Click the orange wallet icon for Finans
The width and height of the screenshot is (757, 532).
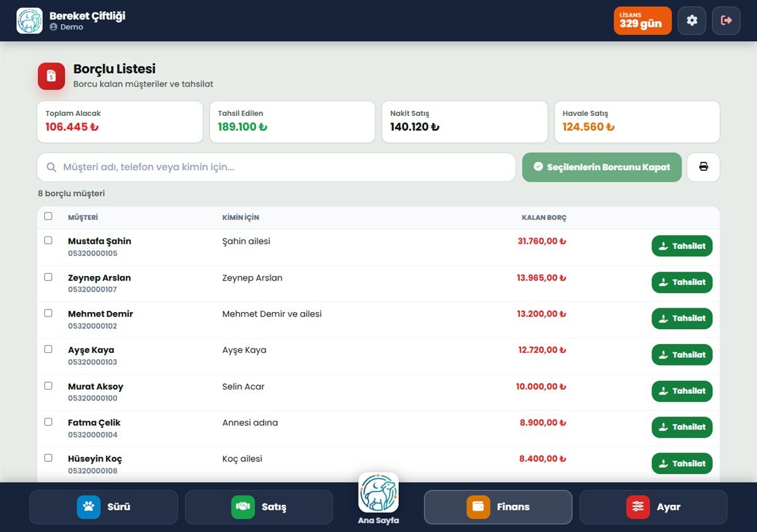tap(478, 507)
